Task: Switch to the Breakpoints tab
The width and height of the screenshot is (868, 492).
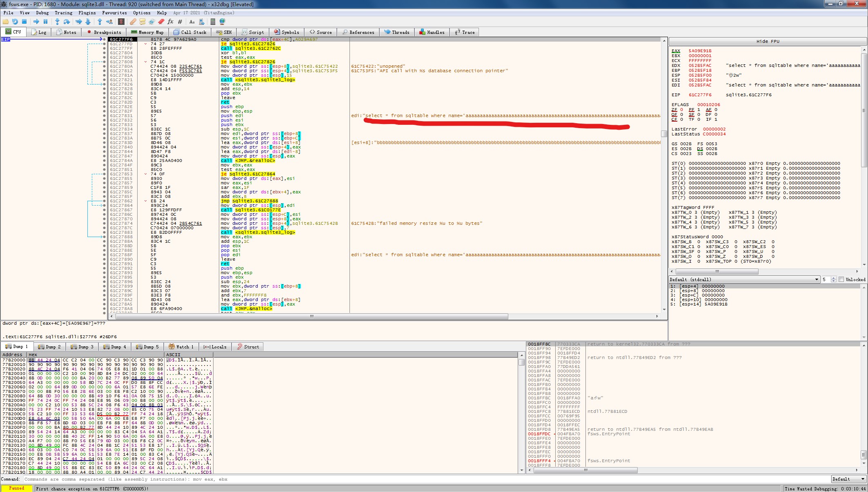Action: [104, 32]
